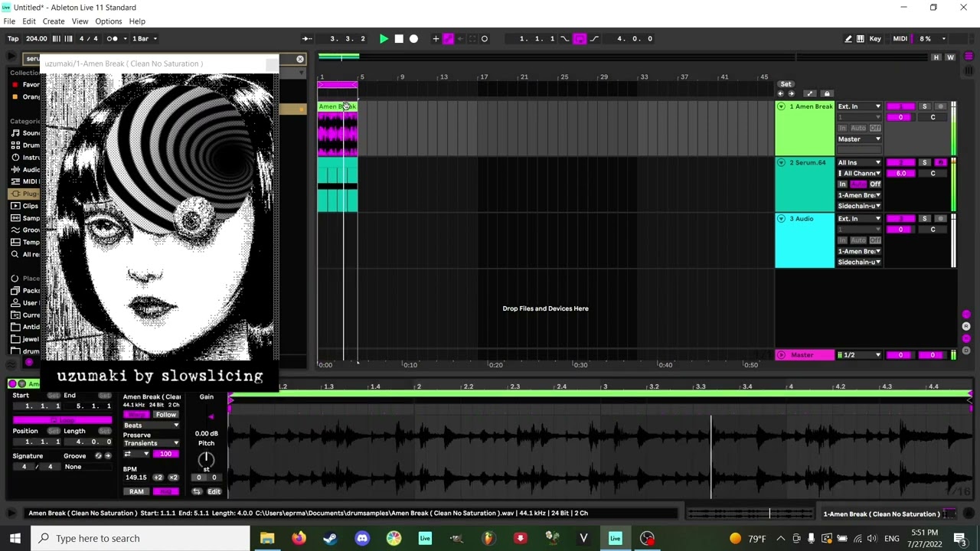The width and height of the screenshot is (980, 551).
Task: Click the punch-out switch
Action: (x=594, y=38)
